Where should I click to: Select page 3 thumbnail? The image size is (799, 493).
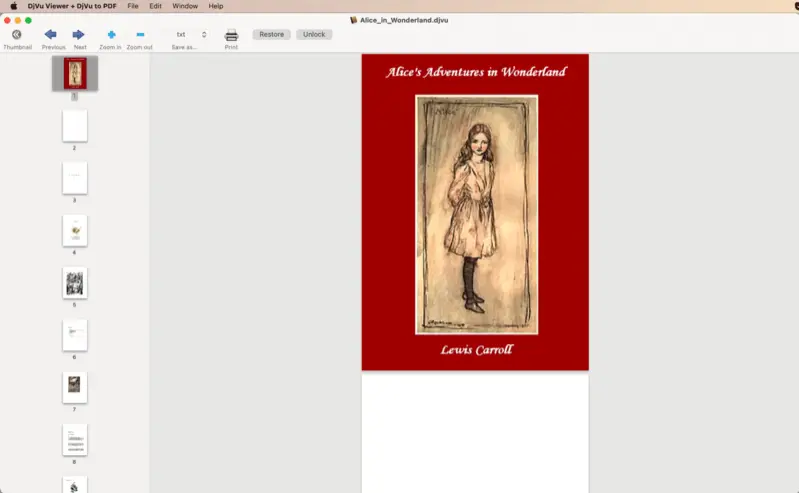coord(75,178)
